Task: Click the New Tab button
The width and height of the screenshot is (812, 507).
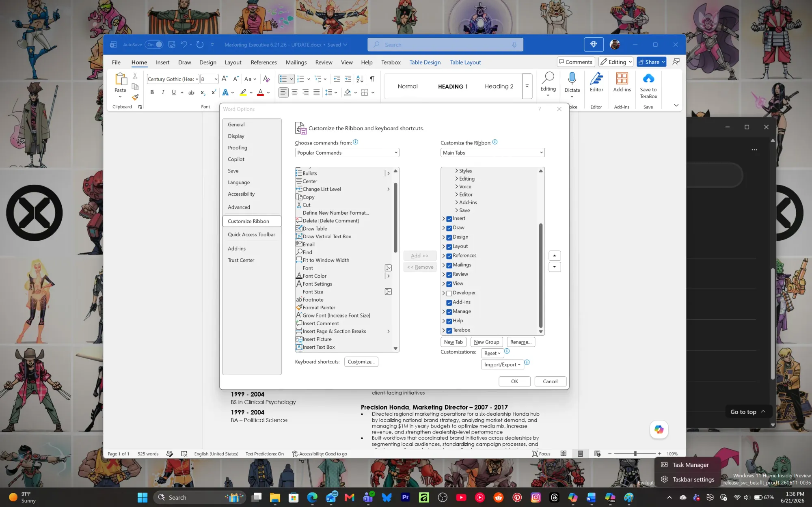Action: coord(453,342)
